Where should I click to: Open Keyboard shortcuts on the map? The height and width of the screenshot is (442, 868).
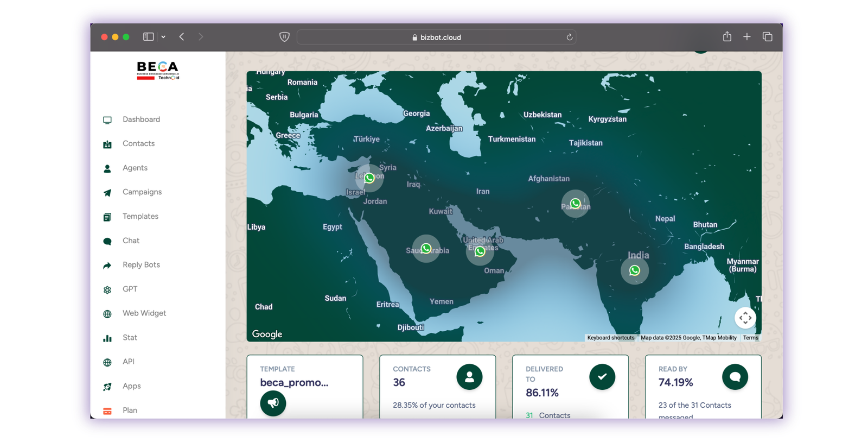click(x=610, y=338)
